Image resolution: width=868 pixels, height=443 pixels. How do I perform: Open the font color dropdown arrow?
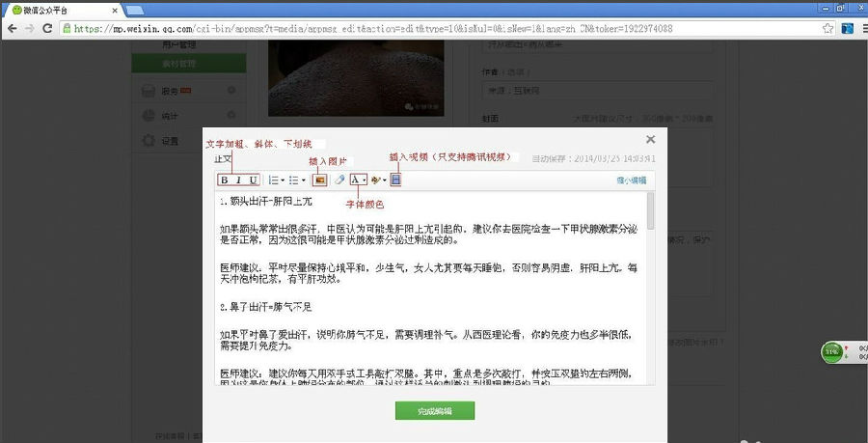(x=365, y=180)
